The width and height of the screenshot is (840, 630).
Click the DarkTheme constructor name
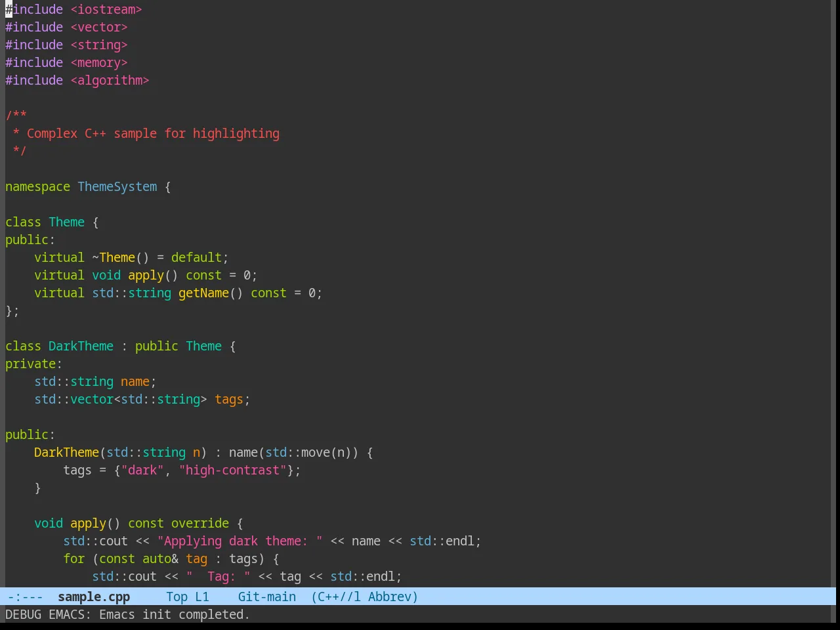pyautogui.click(x=66, y=452)
